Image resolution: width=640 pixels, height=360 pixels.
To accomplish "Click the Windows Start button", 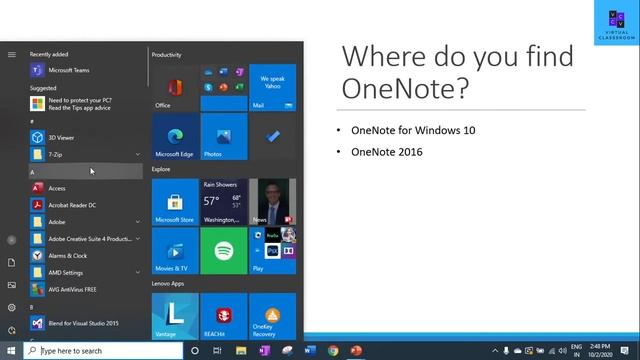I will 11,351.
